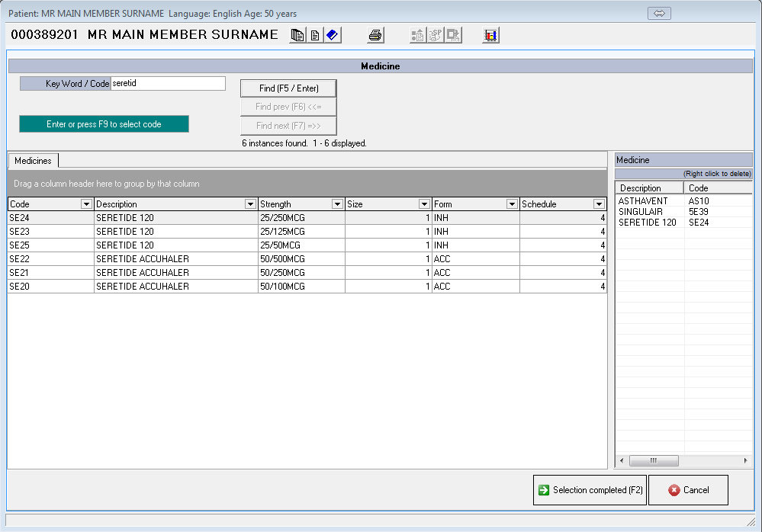Click the 50/250MCG strength cell
The width and height of the screenshot is (762, 532).
click(301, 273)
